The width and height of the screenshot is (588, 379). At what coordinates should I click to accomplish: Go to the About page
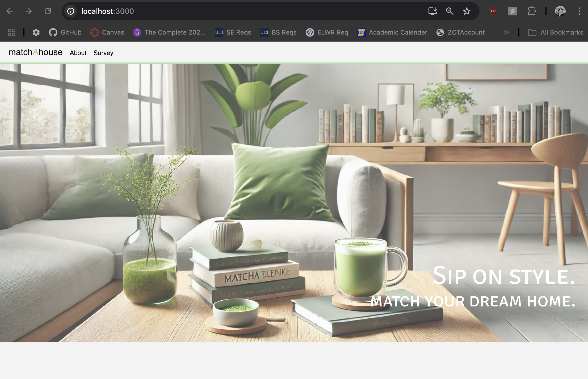click(78, 53)
